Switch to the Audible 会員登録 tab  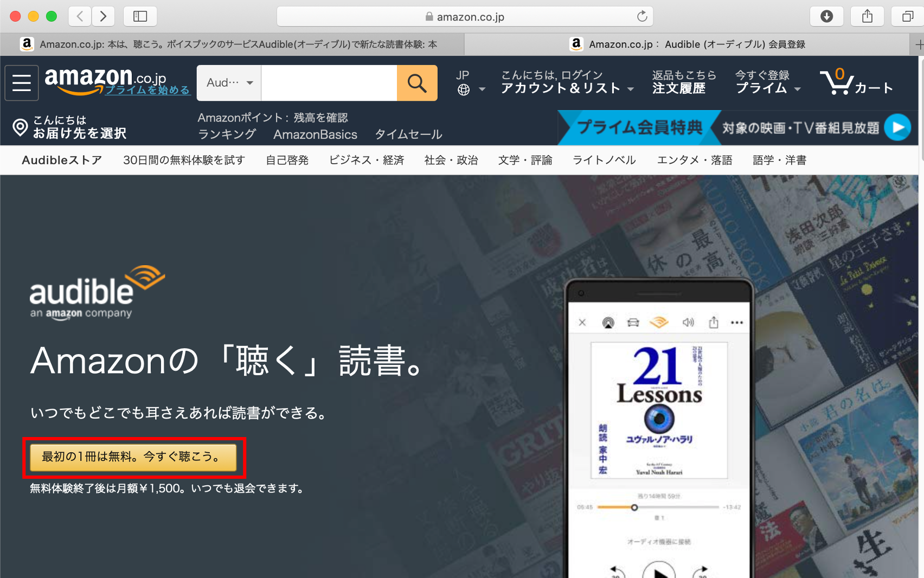[687, 44]
